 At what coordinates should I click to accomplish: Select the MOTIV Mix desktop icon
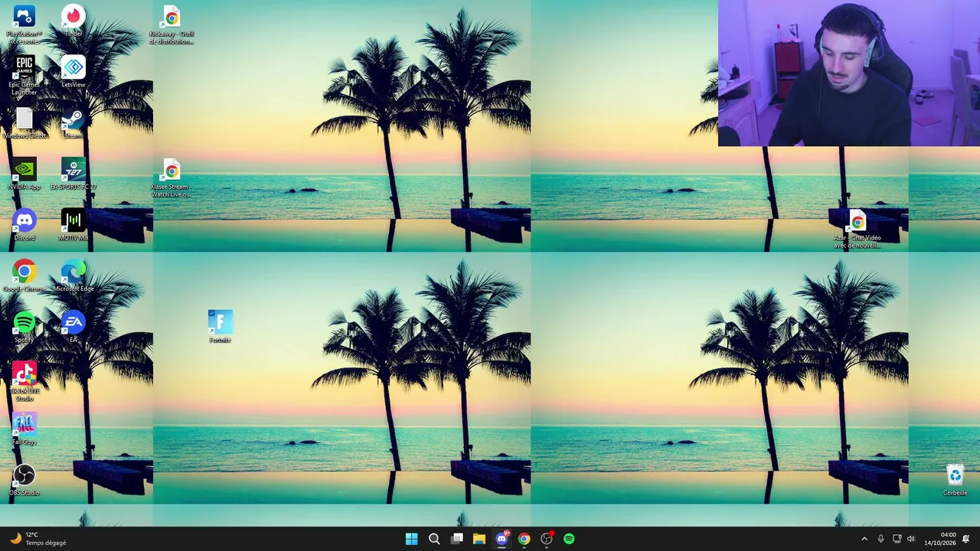tap(73, 225)
